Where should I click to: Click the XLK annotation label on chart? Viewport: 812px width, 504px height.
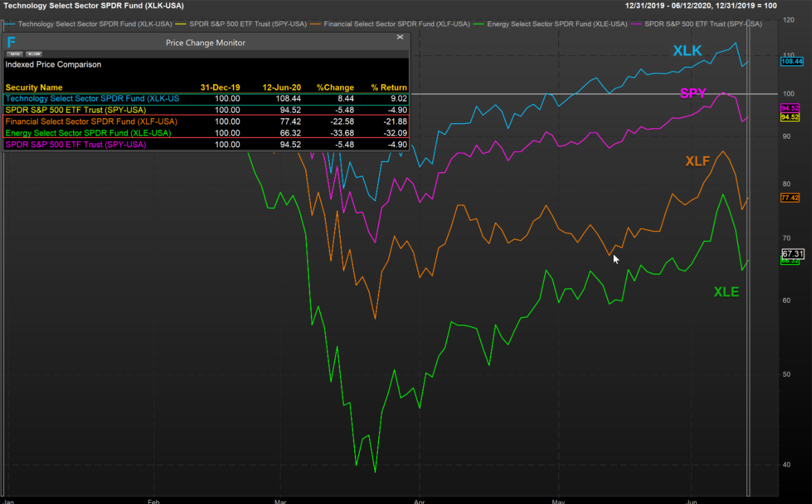(x=688, y=51)
